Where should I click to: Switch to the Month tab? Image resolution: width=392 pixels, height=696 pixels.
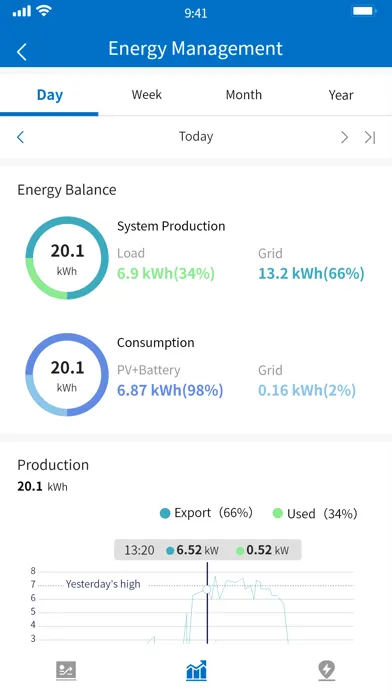[x=244, y=95]
